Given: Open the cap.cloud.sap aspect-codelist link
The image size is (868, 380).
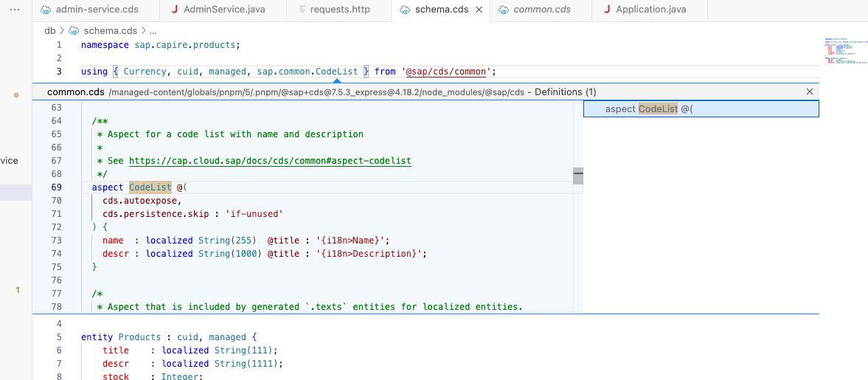Looking at the screenshot, I should tap(270, 161).
